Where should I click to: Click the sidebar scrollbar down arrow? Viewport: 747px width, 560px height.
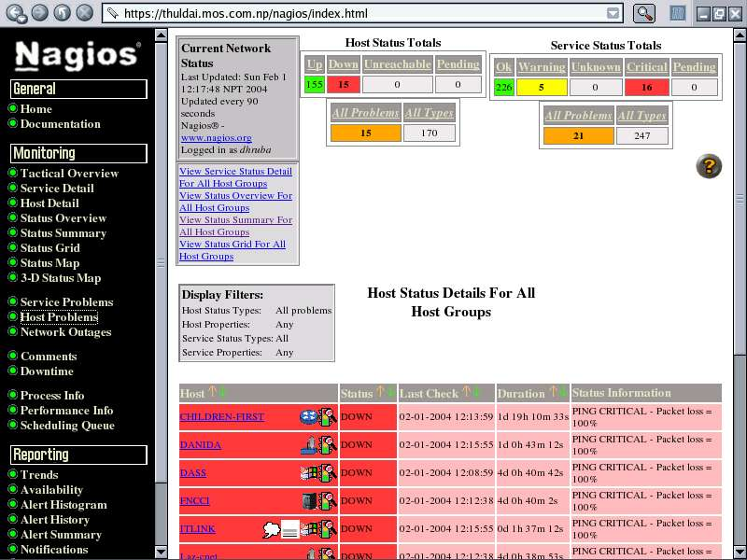(161, 553)
